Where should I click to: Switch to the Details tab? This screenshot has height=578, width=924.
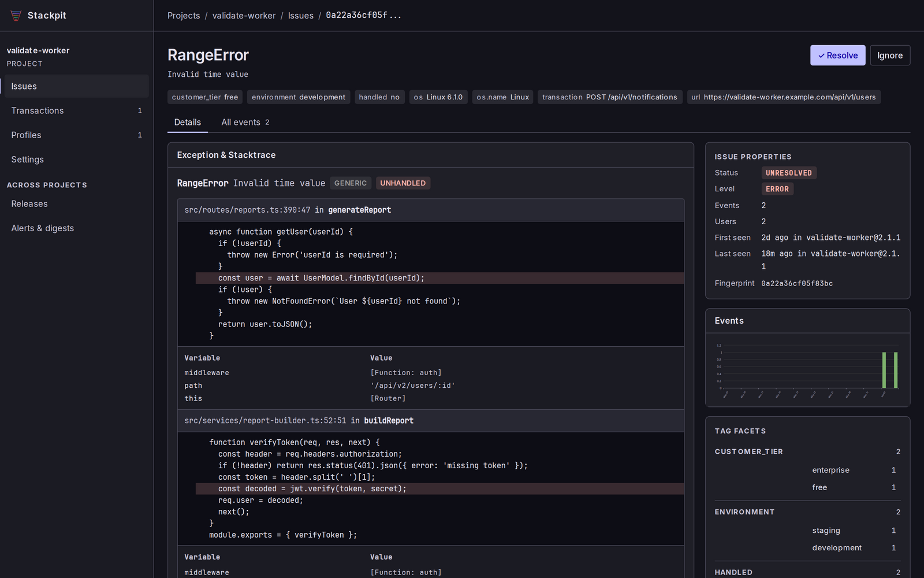(x=188, y=122)
